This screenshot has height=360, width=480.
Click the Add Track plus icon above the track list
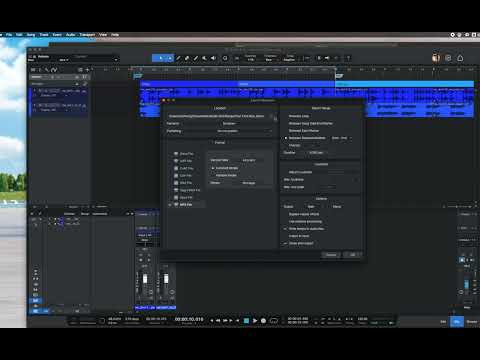point(88,70)
